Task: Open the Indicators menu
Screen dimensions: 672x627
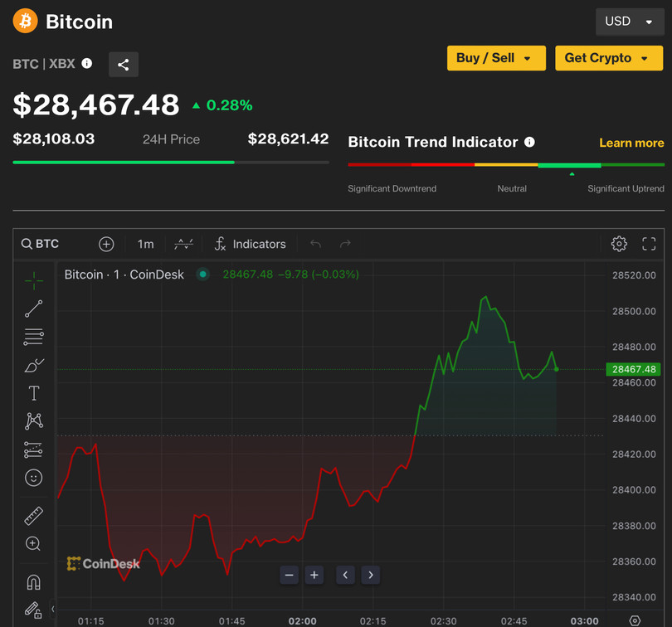Action: [250, 244]
